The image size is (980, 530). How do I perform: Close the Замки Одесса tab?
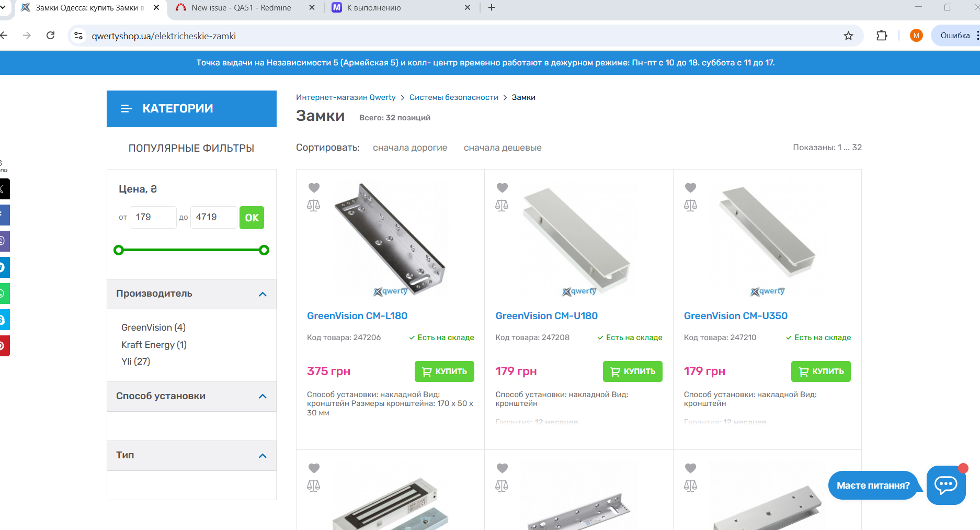(x=156, y=8)
